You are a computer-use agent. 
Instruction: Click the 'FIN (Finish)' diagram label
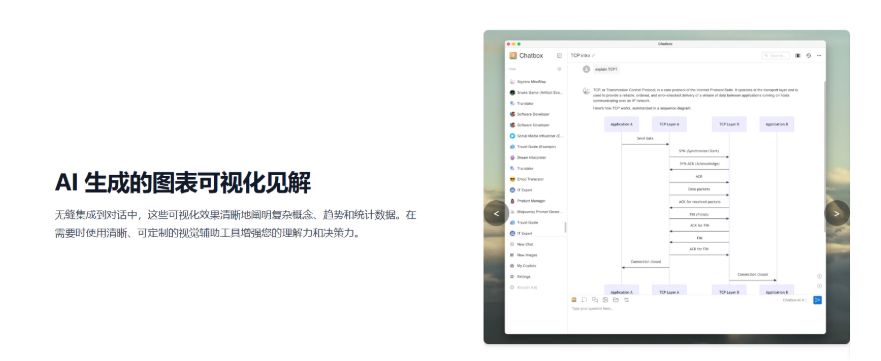(699, 214)
